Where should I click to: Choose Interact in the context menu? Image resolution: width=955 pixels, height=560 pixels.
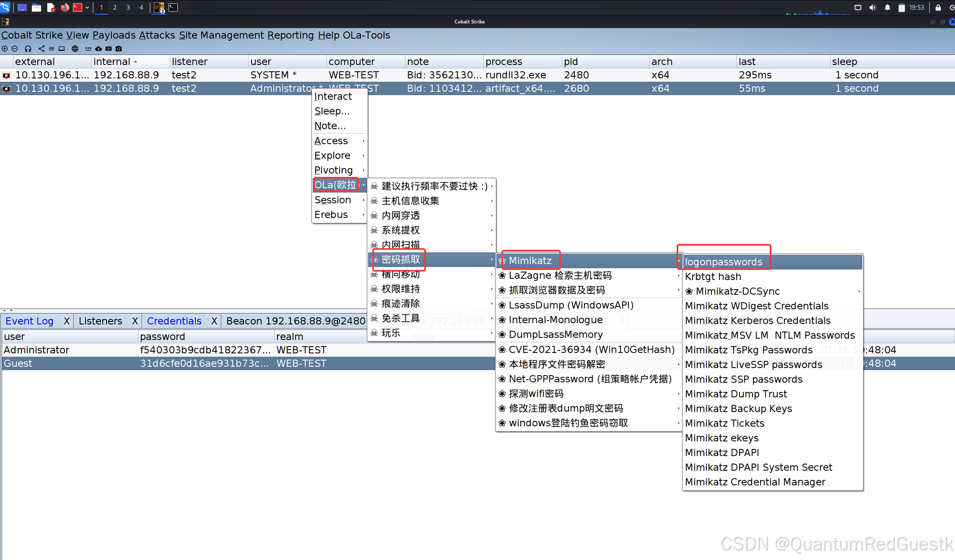333,96
